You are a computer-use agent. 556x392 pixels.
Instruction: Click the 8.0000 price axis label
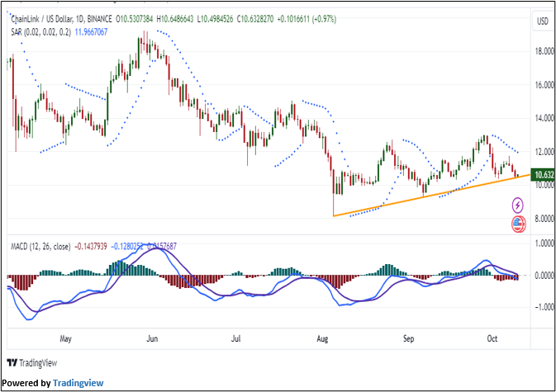(544, 219)
